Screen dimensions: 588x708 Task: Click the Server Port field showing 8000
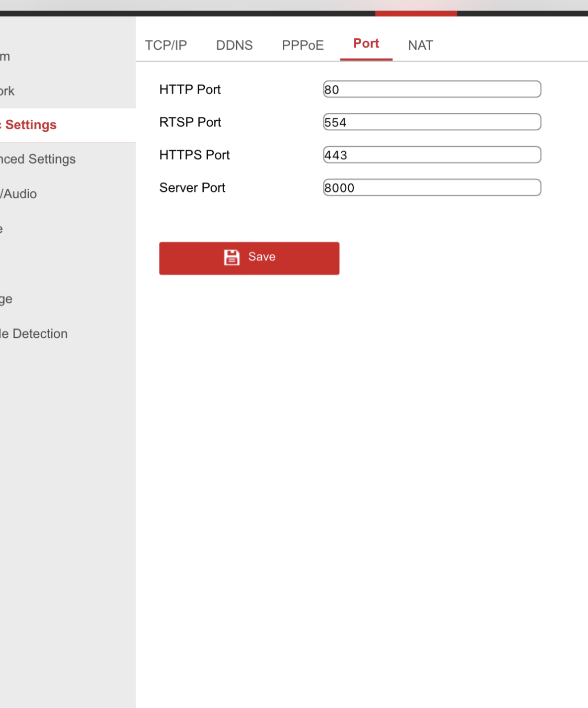pos(432,188)
